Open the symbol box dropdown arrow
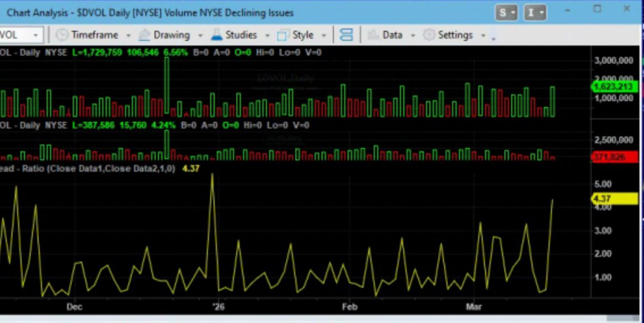 [x=36, y=35]
